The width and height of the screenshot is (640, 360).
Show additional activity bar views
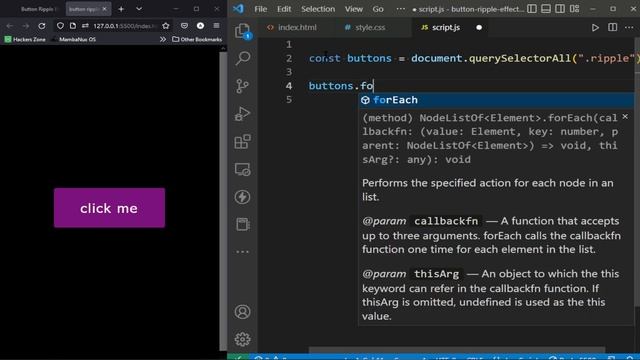[x=242, y=252]
